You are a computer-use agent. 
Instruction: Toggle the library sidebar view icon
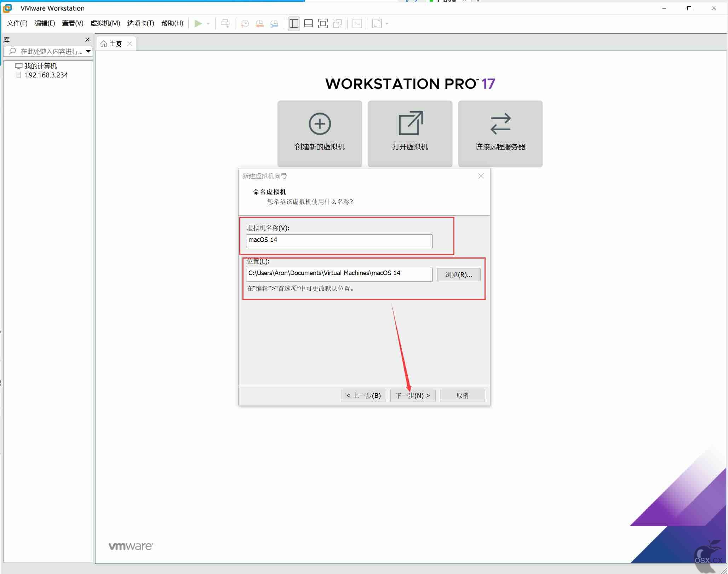(294, 23)
